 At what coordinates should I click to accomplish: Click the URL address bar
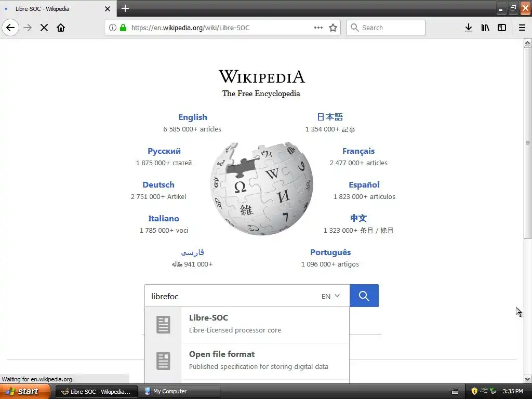tap(222, 28)
